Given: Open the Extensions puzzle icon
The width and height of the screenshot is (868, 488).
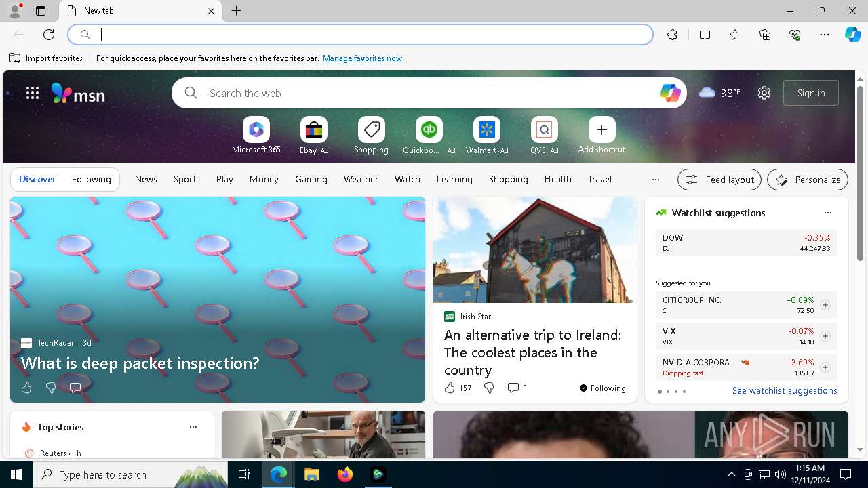Looking at the screenshot, I should (x=672, y=35).
